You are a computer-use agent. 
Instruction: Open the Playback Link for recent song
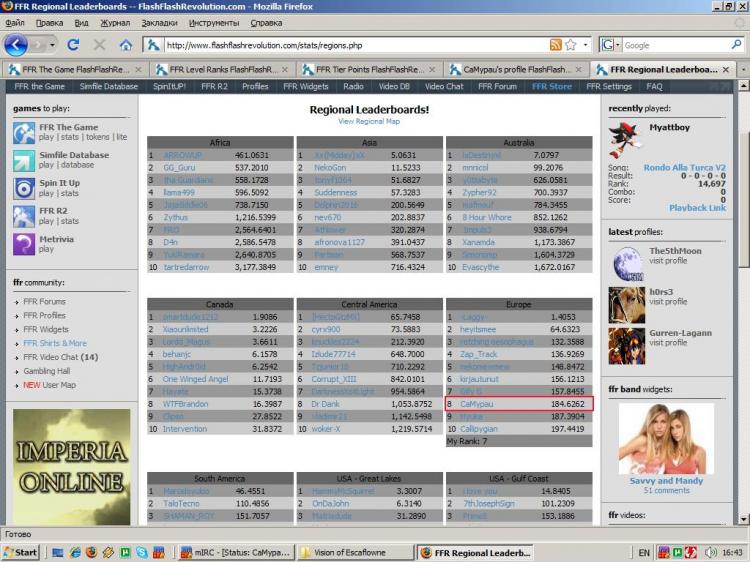[x=697, y=208]
